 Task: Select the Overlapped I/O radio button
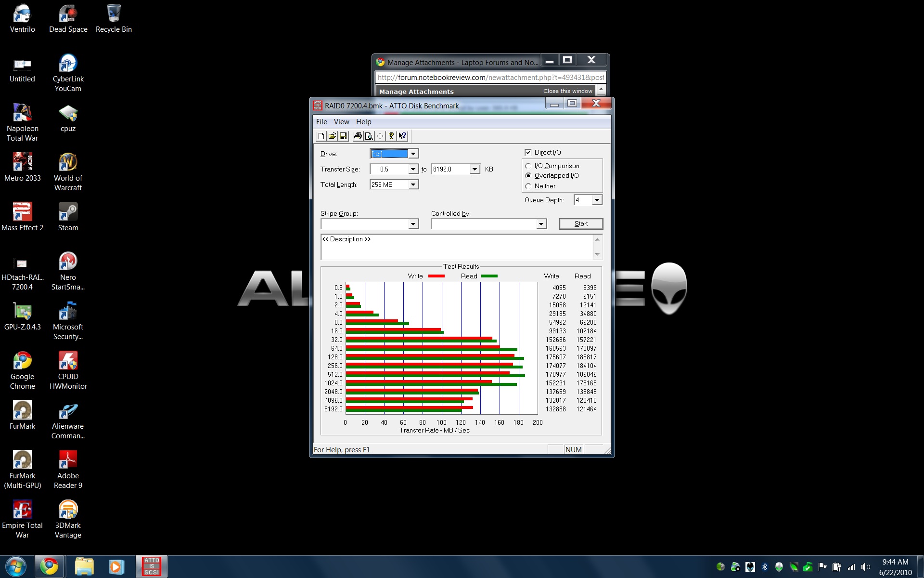[x=528, y=176]
